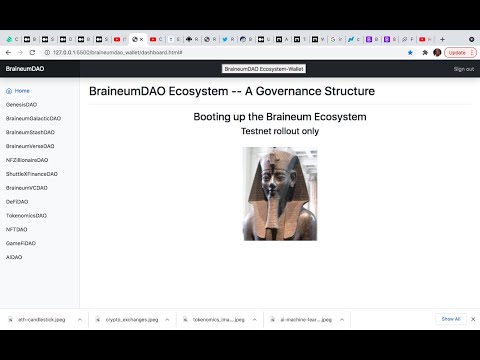Close the active dashboard tab

[x=141, y=39]
